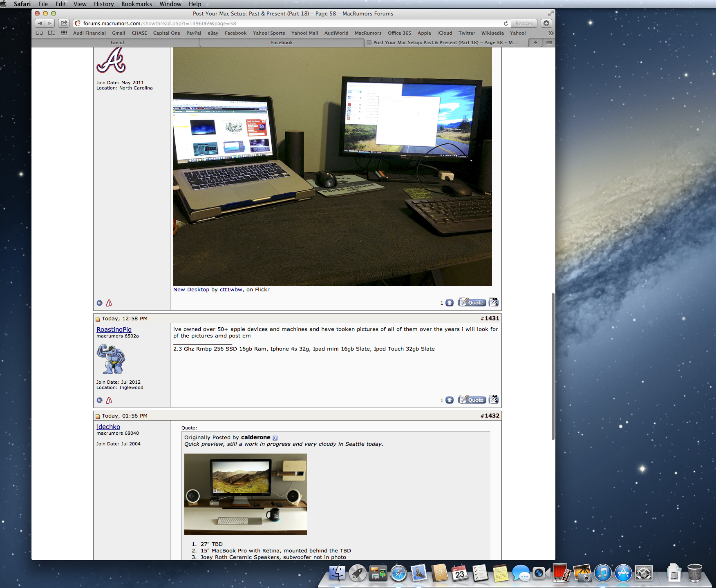Viewport: 716px width, 588px height.
Task: Open the App Store from the Dock
Action: click(x=623, y=573)
